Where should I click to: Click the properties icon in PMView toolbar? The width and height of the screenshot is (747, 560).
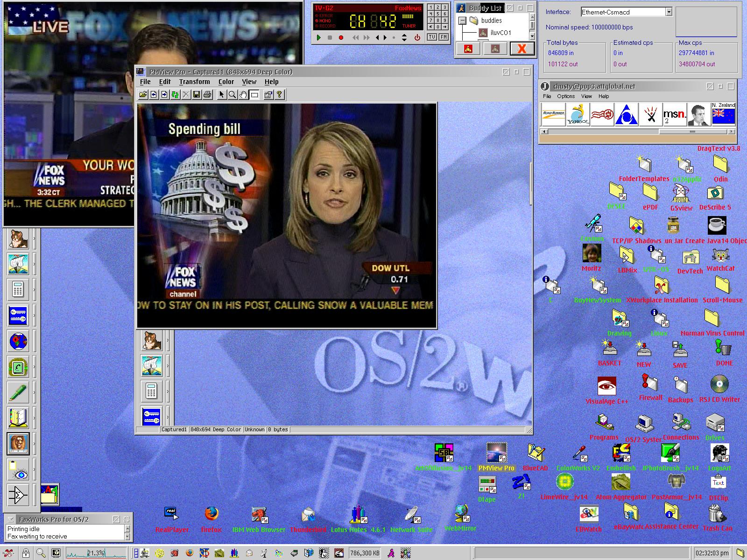click(x=268, y=95)
